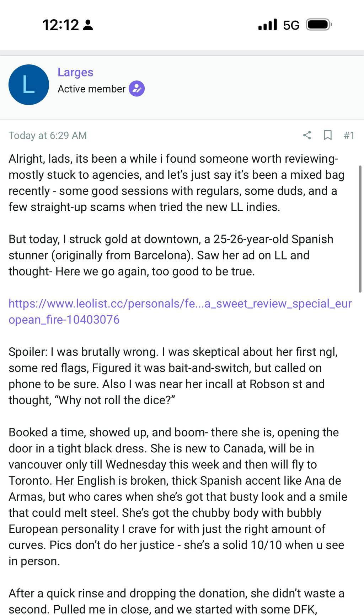Click the purple member badge icon
The image size is (364, 616).
136,89
